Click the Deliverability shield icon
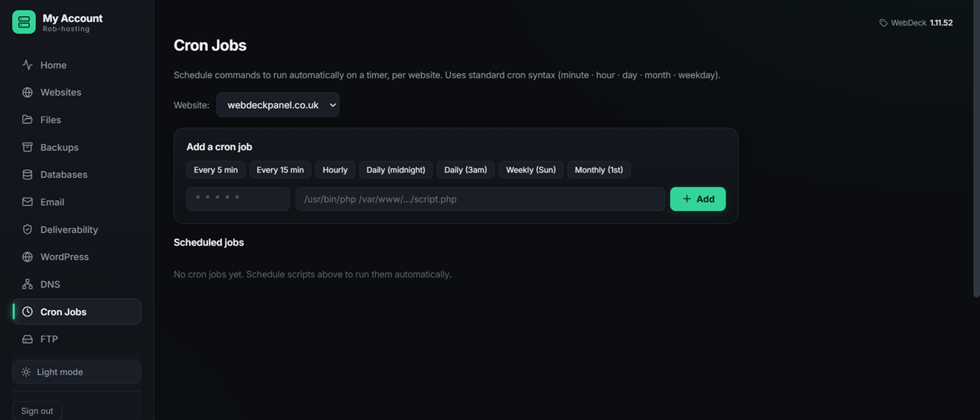Image resolution: width=980 pixels, height=420 pixels. click(x=28, y=229)
